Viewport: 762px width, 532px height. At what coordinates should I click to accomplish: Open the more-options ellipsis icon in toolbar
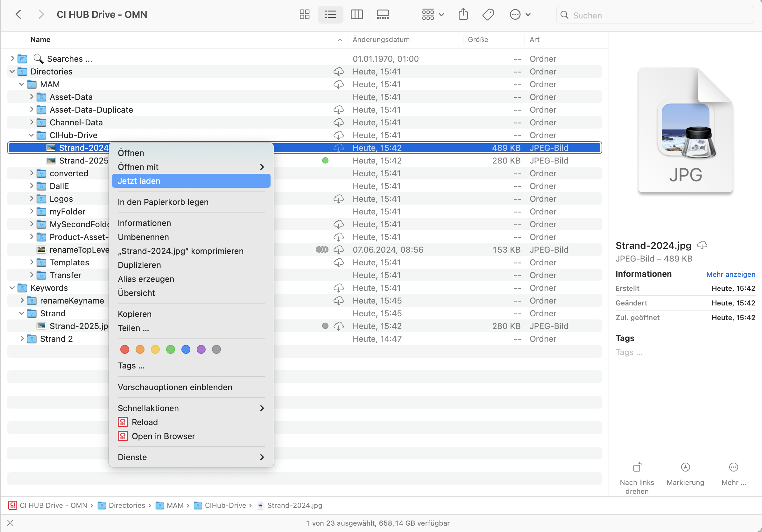point(515,14)
